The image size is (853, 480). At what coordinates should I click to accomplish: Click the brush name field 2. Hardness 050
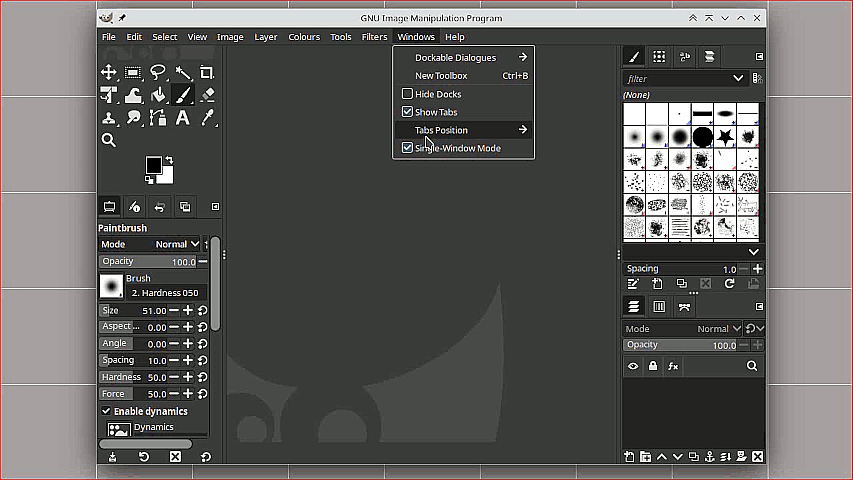tap(166, 293)
